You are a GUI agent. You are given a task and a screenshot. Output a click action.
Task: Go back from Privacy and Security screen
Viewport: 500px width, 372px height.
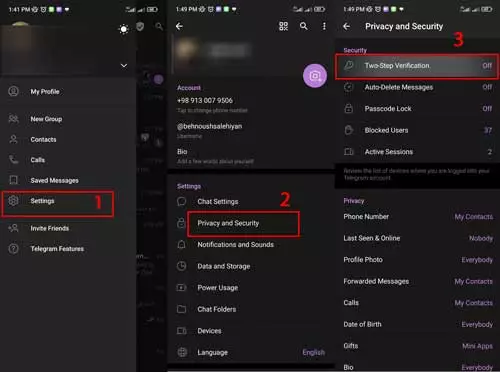tap(347, 26)
